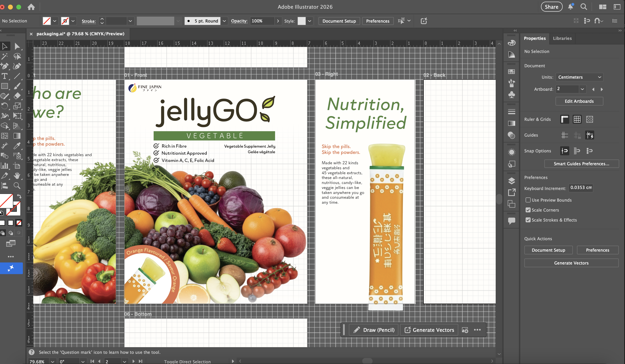Image resolution: width=625 pixels, height=364 pixels.
Task: Open stroke weight dropdown
Action: tap(130, 21)
